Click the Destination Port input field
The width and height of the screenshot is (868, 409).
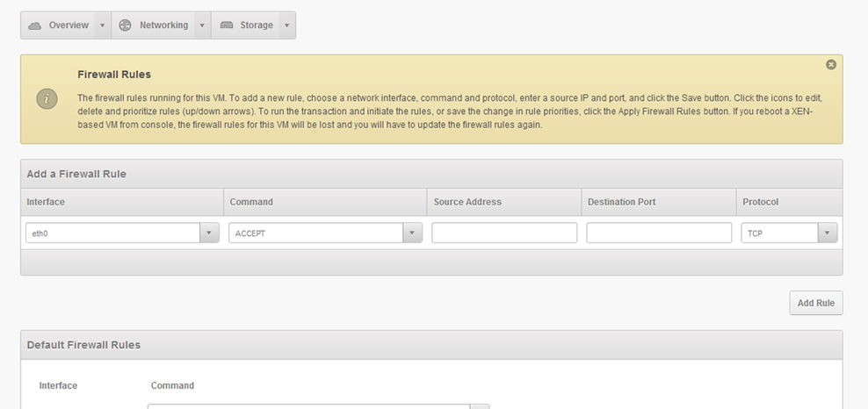[x=659, y=233]
